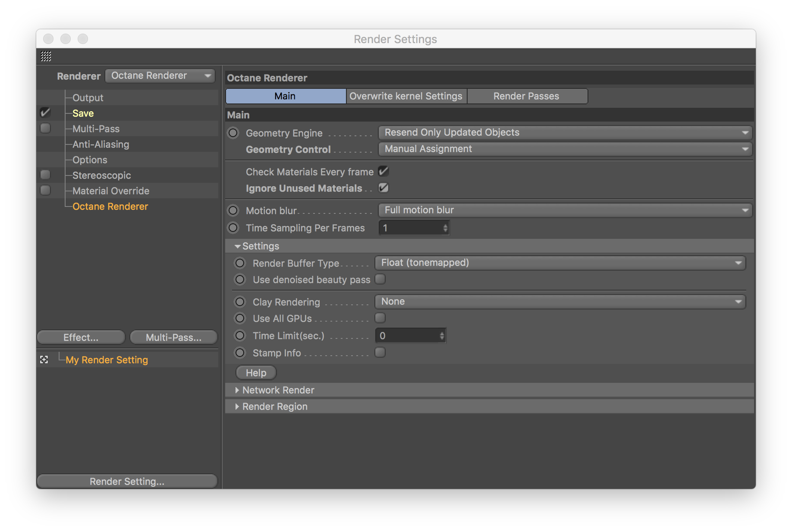Open Render Buffer Type dropdown
The height and width of the screenshot is (532, 792).
(x=560, y=263)
